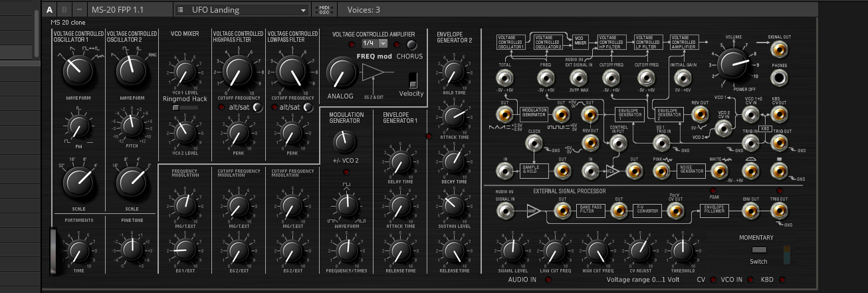Toggle the VCO IN indicator LED
Image resolution: width=868 pixels, height=293 pixels.
[749, 280]
